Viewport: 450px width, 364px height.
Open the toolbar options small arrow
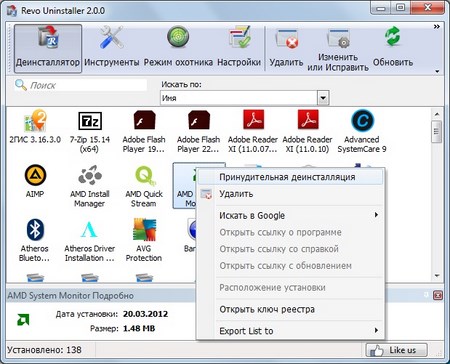pos(437,71)
